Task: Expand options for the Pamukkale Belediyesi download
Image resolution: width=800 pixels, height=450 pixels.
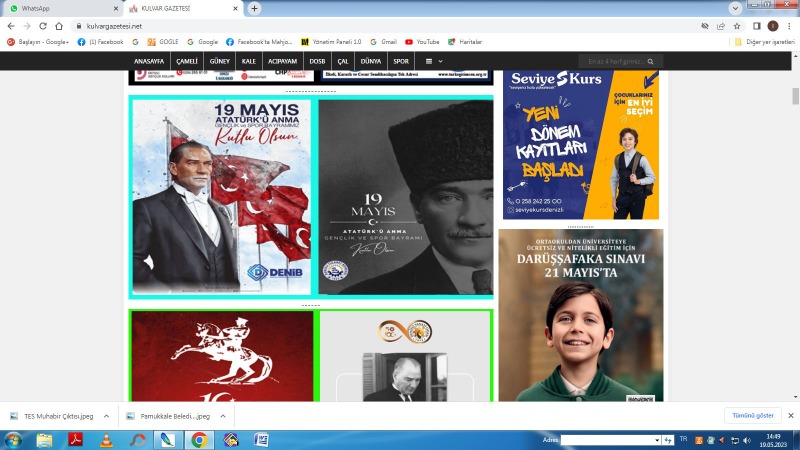Action: point(222,415)
